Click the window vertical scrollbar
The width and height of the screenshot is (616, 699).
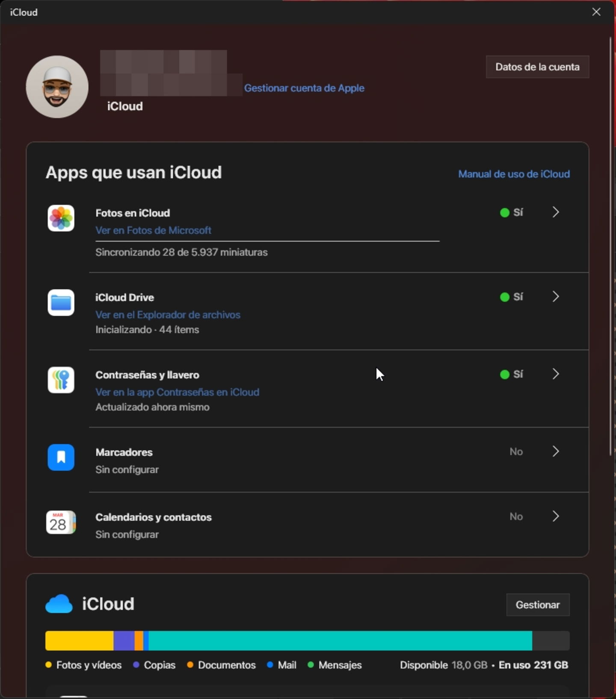pyautogui.click(x=611, y=247)
